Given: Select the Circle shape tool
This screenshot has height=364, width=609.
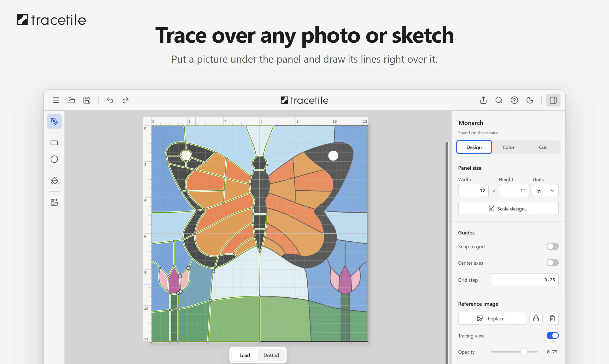Looking at the screenshot, I should point(54,159).
